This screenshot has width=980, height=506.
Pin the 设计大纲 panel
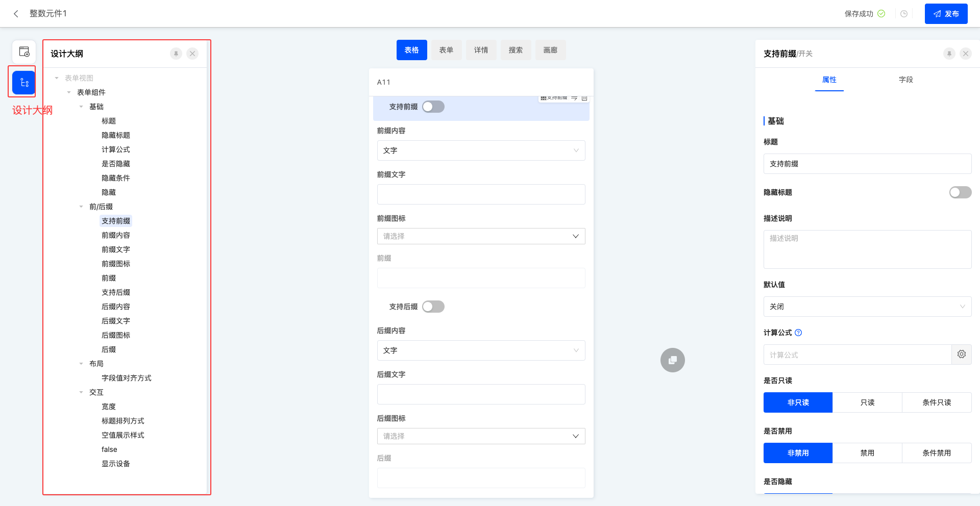click(x=176, y=54)
